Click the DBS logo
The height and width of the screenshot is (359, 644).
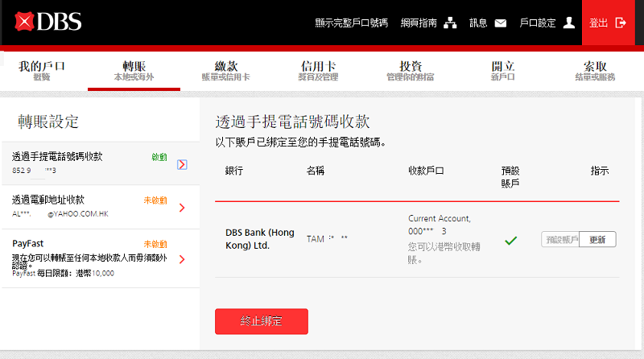49,23
